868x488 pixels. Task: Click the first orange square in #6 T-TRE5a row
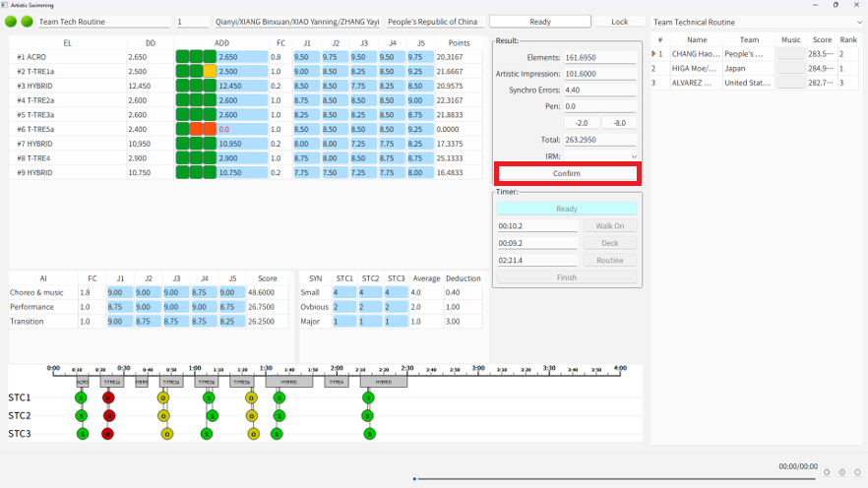[196, 129]
